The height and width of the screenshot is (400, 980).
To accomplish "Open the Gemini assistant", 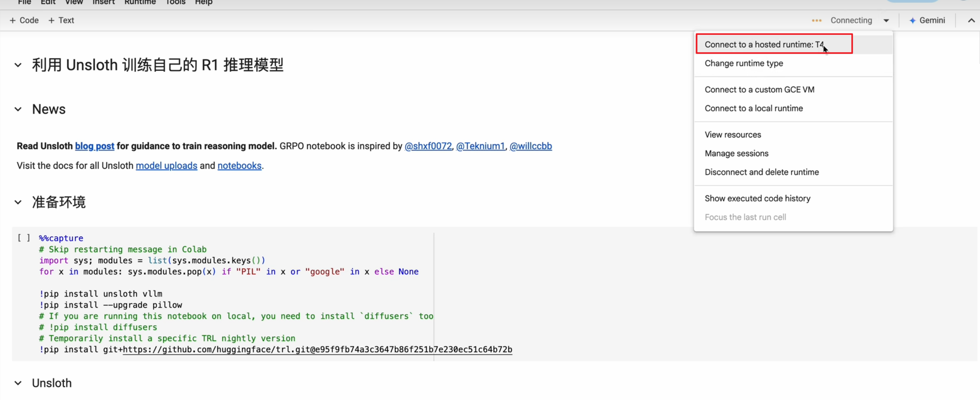I will coord(927,20).
